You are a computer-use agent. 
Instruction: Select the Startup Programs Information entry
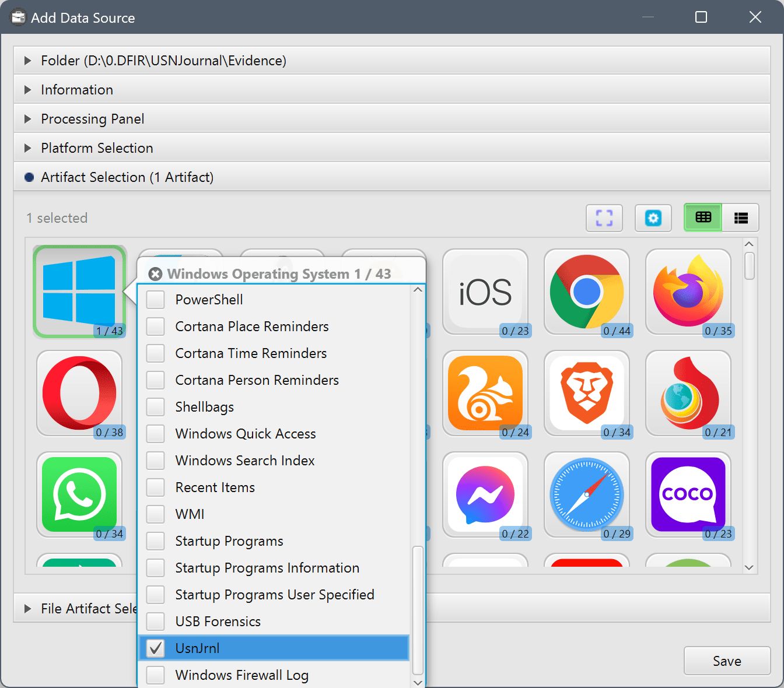click(274, 568)
